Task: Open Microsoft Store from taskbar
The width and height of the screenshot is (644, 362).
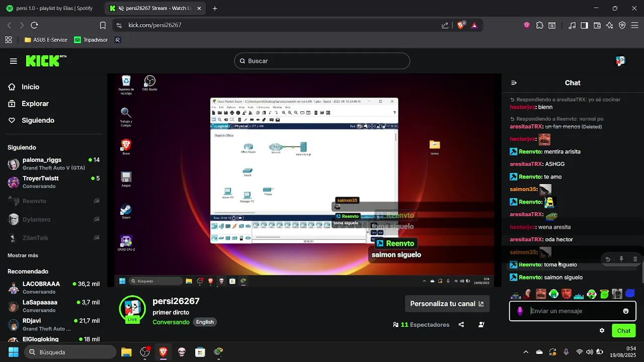Action: [x=200, y=352]
